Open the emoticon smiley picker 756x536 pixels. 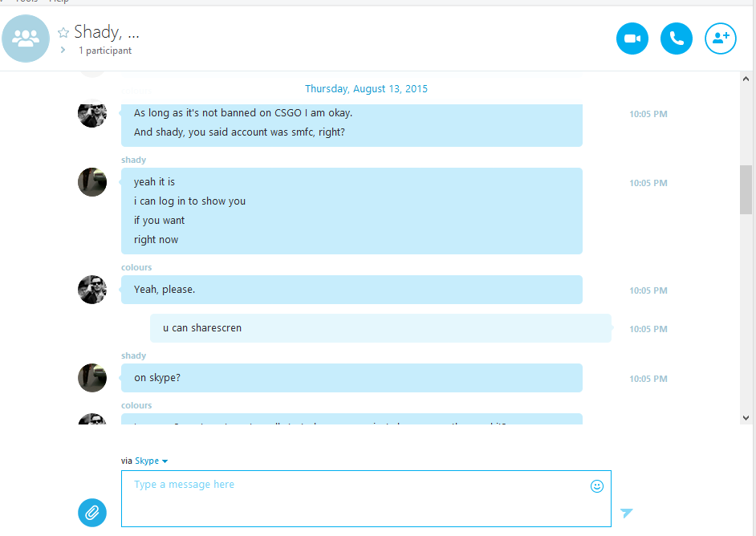[597, 486]
